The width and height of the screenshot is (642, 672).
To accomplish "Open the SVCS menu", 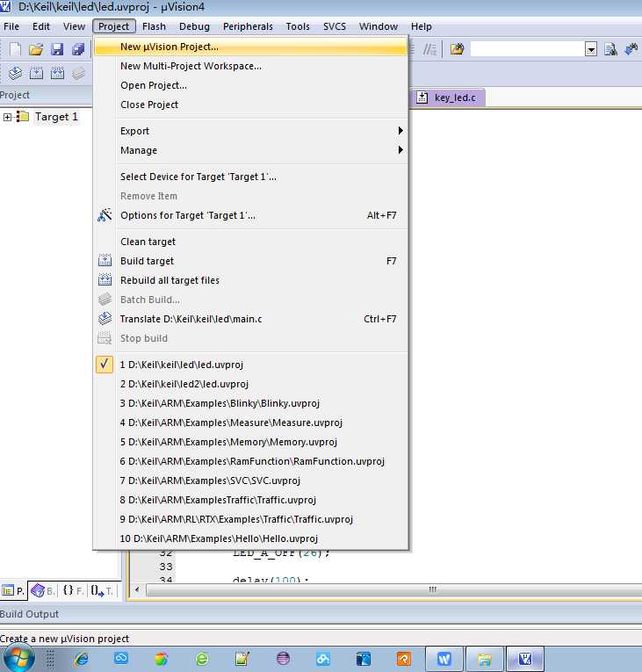I will 335,26.
